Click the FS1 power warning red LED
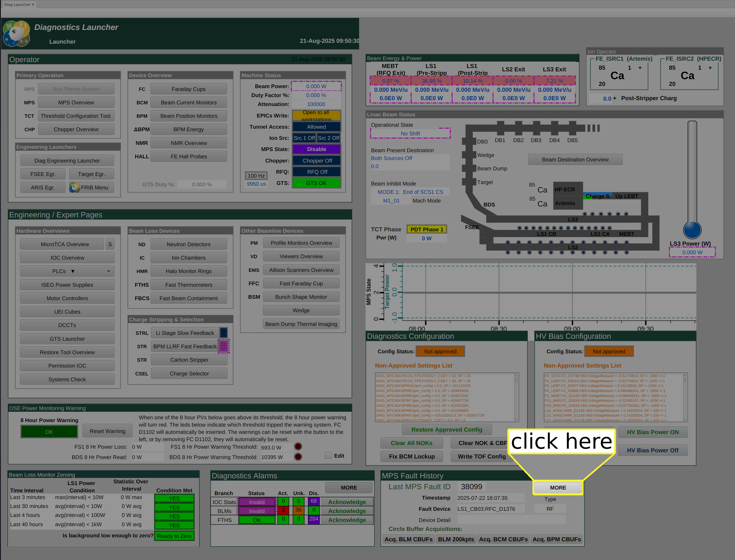 298,447
